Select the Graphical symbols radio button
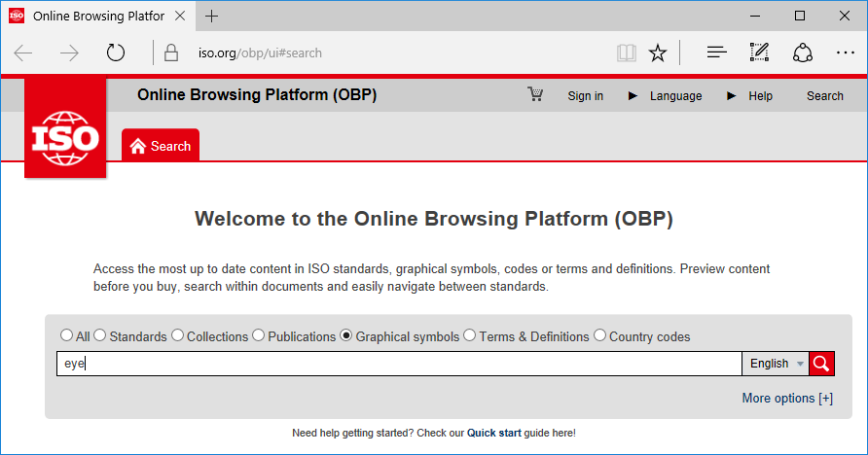The width and height of the screenshot is (868, 455). pyautogui.click(x=346, y=335)
